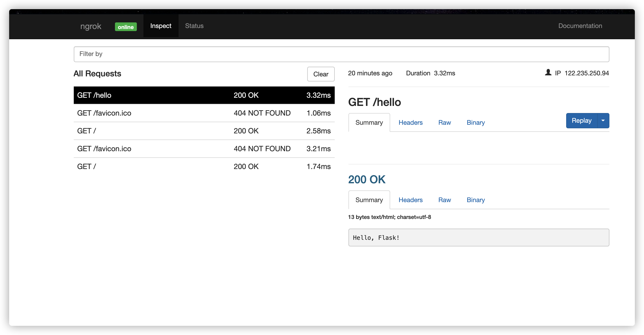Open request Binary tab under GET /hello
644x335 pixels.
pyautogui.click(x=476, y=123)
